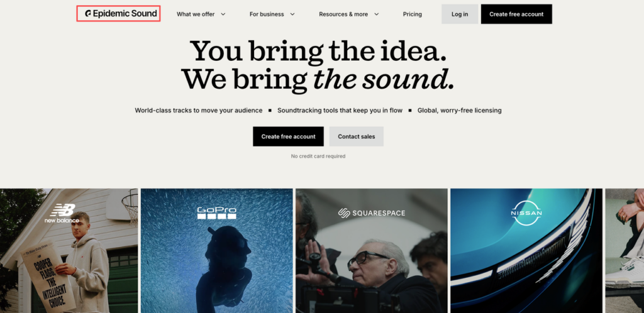Open the partially visible sneaker thumbnail

625,251
